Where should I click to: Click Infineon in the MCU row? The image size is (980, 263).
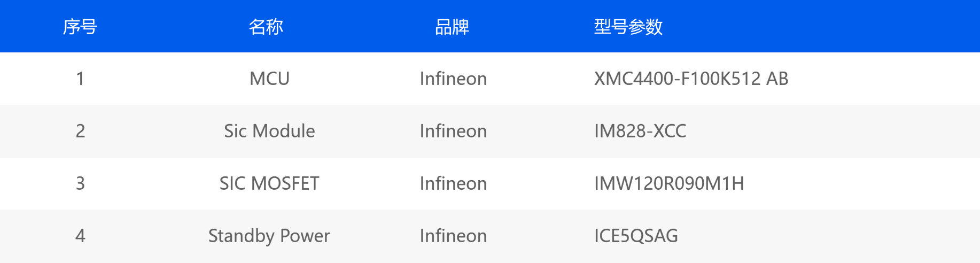click(x=453, y=79)
